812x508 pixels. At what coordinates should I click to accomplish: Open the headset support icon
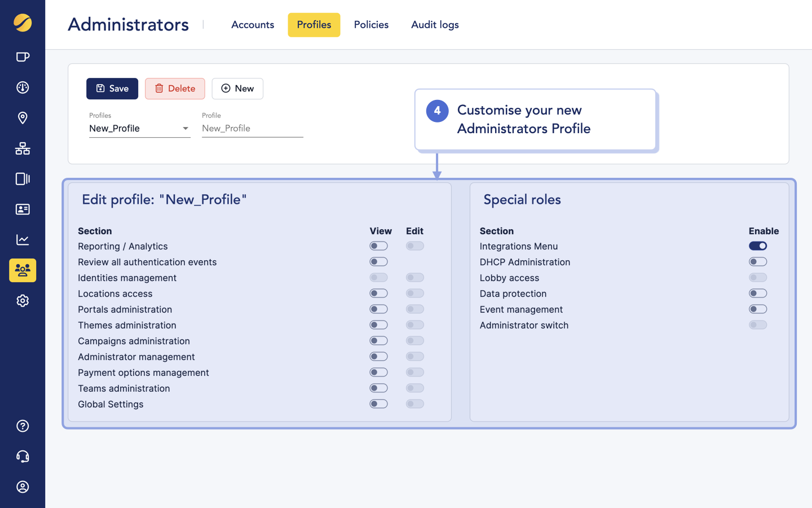coord(23,456)
